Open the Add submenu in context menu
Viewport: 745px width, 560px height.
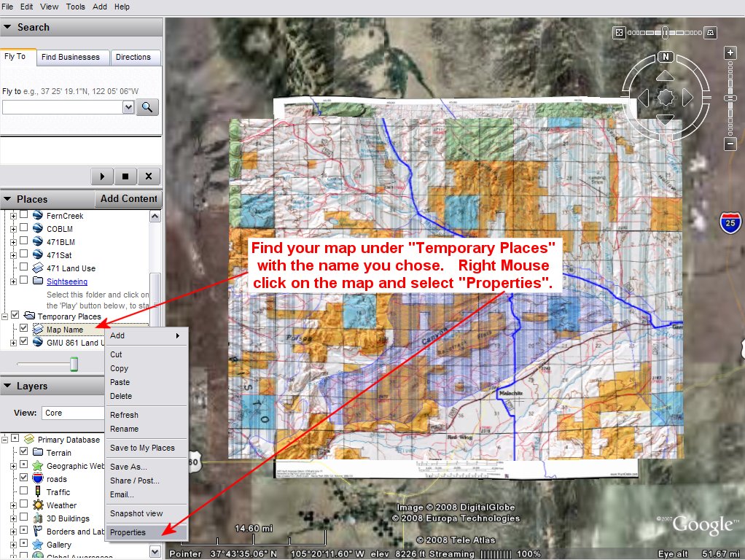pos(147,335)
